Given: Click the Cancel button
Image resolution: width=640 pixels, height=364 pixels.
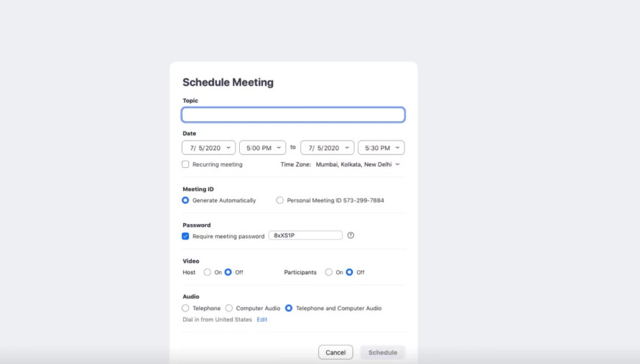Looking at the screenshot, I should (x=335, y=353).
